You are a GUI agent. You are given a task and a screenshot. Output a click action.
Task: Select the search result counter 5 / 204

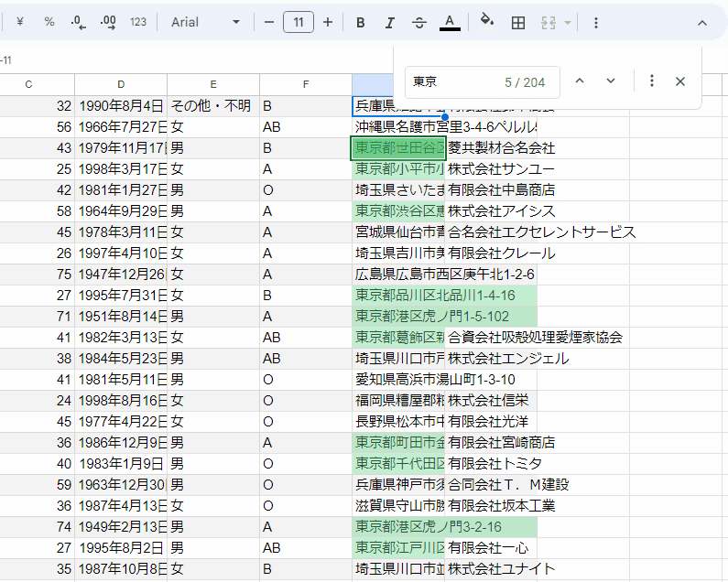(x=525, y=82)
